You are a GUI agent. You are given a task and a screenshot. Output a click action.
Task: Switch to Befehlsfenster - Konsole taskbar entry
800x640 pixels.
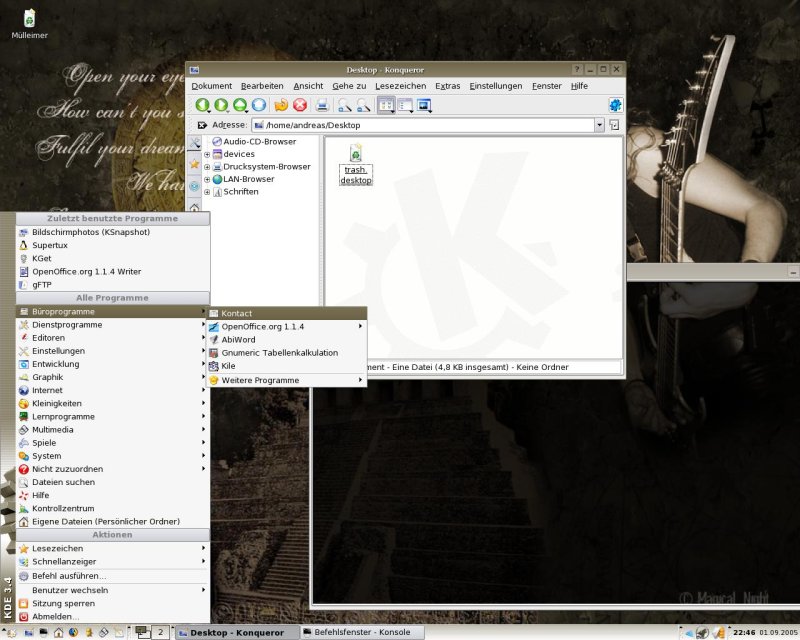coord(362,632)
